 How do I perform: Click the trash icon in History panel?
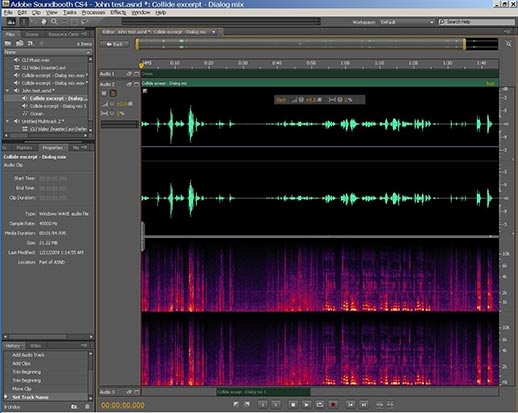pos(87,407)
